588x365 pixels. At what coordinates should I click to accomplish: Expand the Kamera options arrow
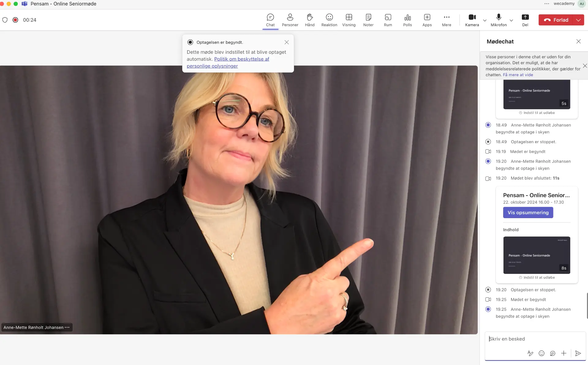pos(484,20)
